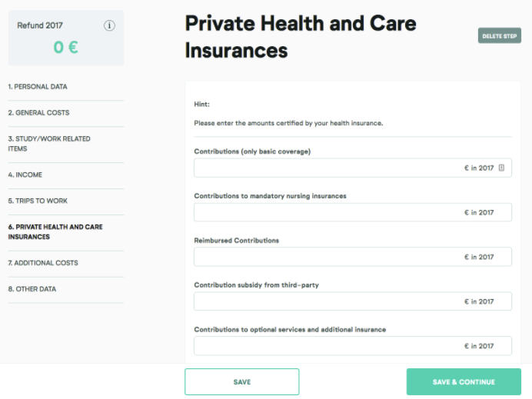Viewport: 532px width, 399px height.
Task: Click the Private Health and Care Insurances heading
Action: pos(301,37)
